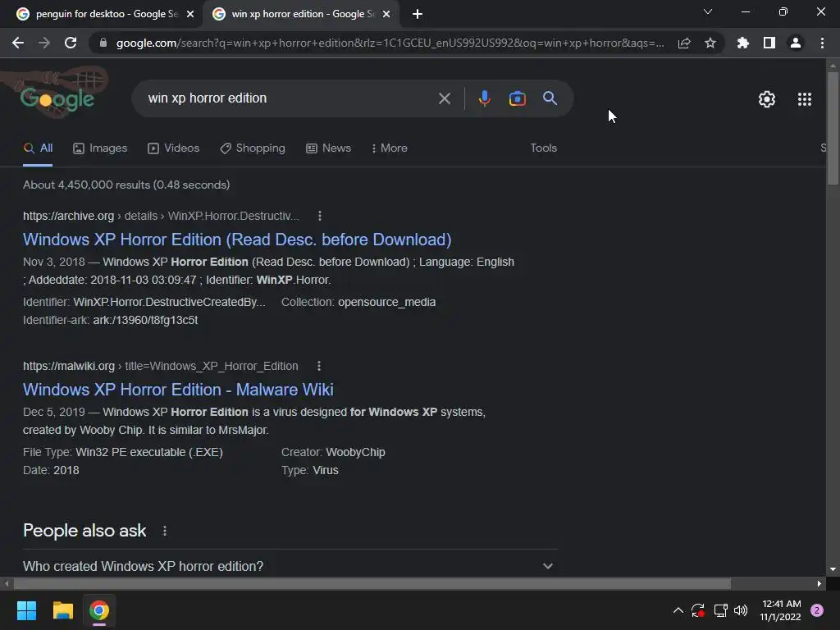Click the browser forward arrow
The height and width of the screenshot is (630, 840).
click(44, 43)
